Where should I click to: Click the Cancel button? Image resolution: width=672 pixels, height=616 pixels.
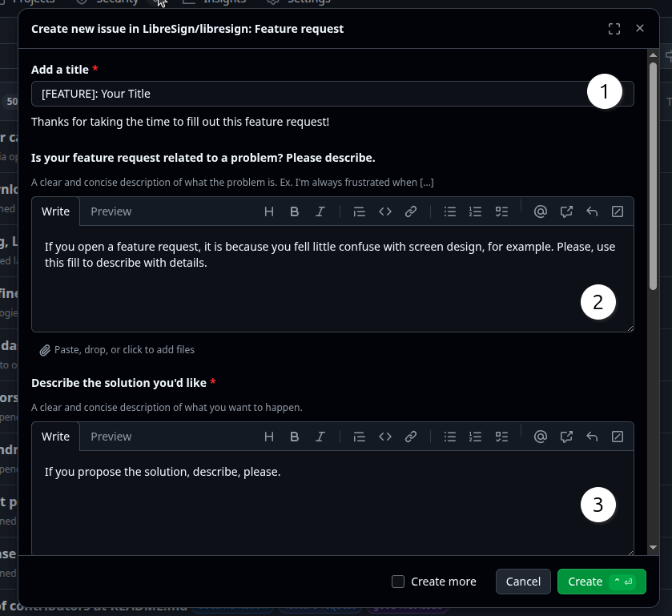click(x=523, y=582)
